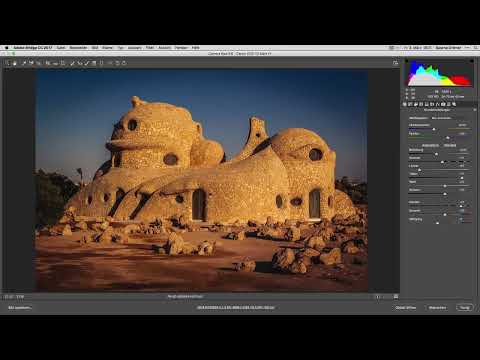
Task: Open the HSL / Grayscale panel tab
Action: click(x=421, y=104)
